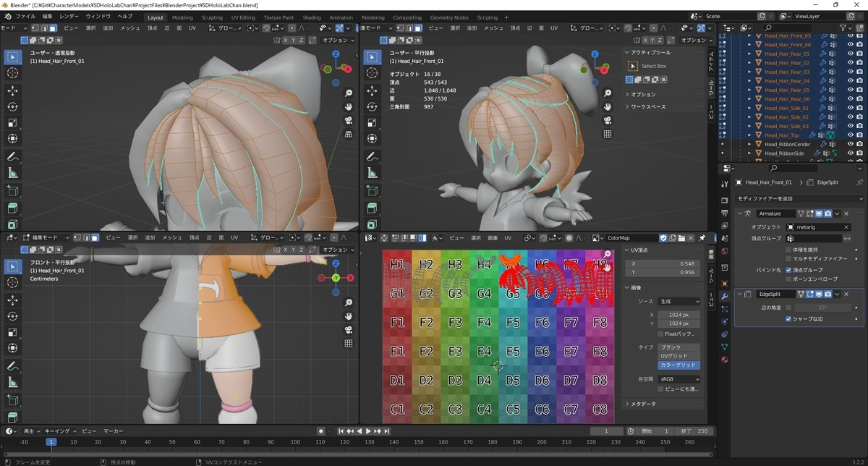The width and height of the screenshot is (868, 466).
Task: Choose the Annotate pencil tool in top-left viewport
Action: (13, 156)
